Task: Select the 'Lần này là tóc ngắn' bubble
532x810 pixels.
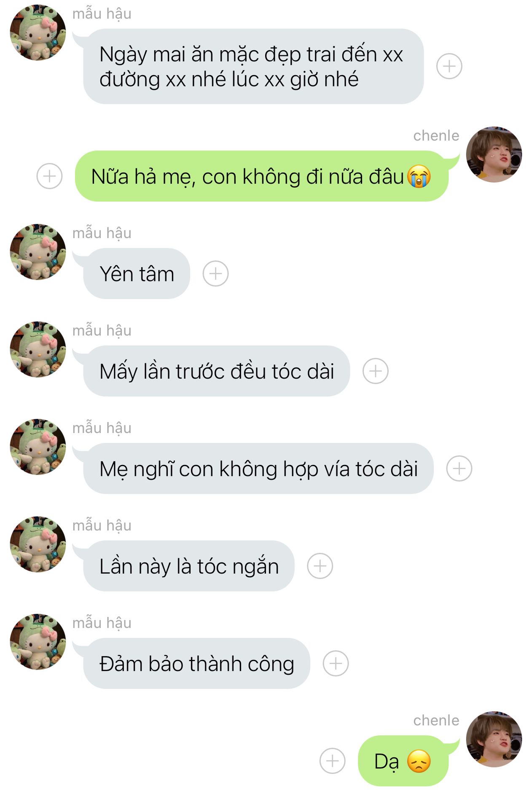Action: 188,566
